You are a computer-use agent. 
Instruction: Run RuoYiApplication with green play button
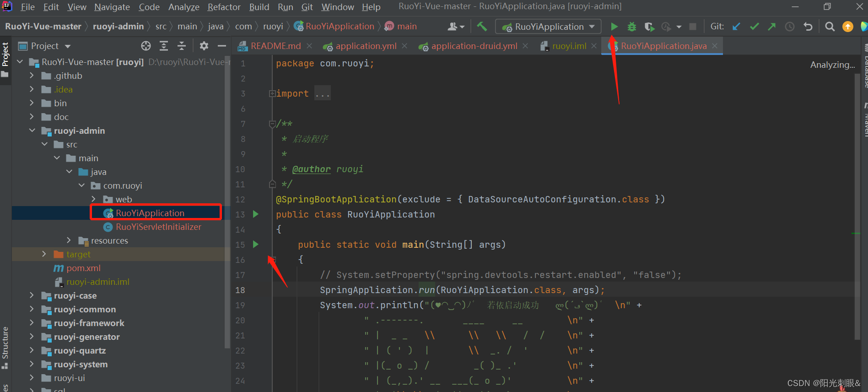click(x=614, y=27)
